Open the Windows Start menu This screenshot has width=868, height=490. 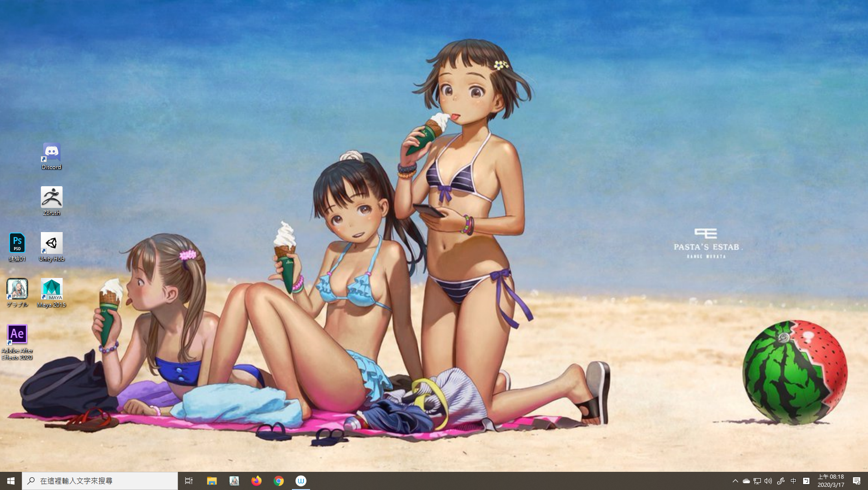tap(11, 480)
